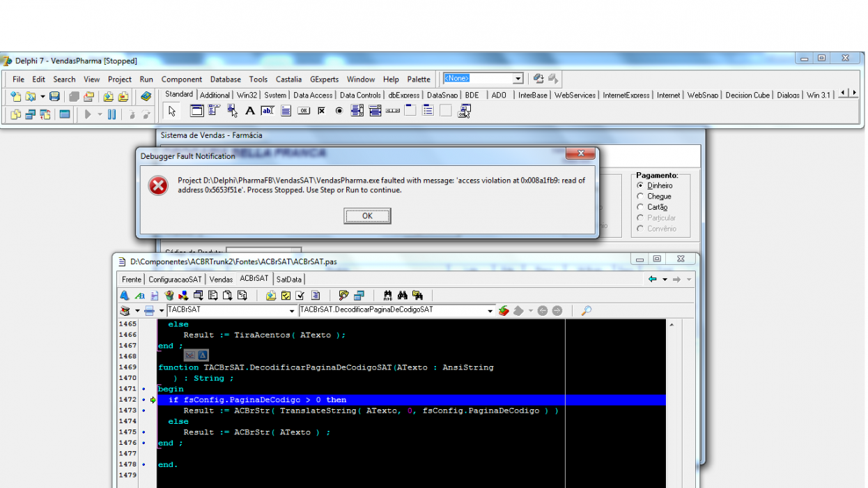Switch to the Vendas editor tab
The image size is (868, 488).
[x=221, y=280]
